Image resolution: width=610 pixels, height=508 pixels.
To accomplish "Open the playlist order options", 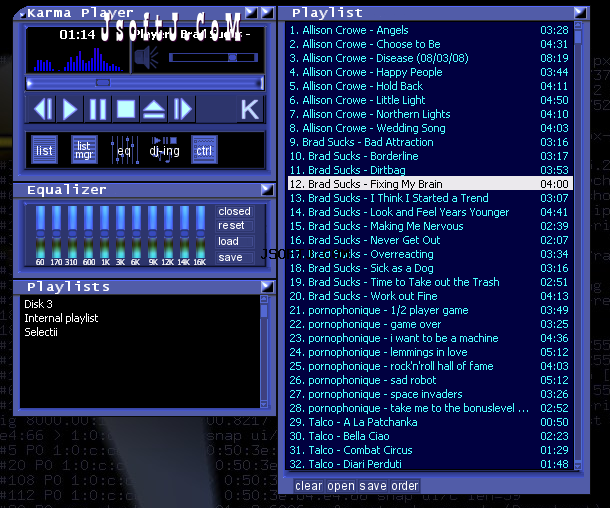I will click(x=405, y=486).
